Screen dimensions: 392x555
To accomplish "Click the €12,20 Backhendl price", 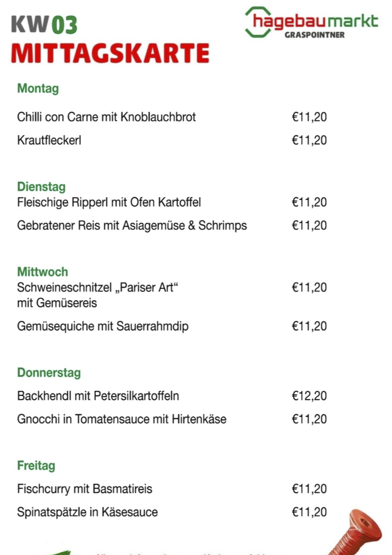I will [x=309, y=396].
